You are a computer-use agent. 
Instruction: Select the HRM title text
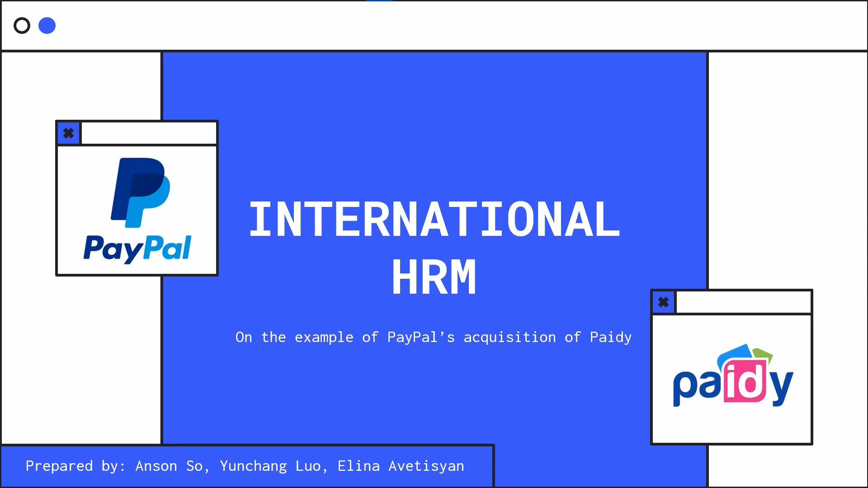point(434,277)
